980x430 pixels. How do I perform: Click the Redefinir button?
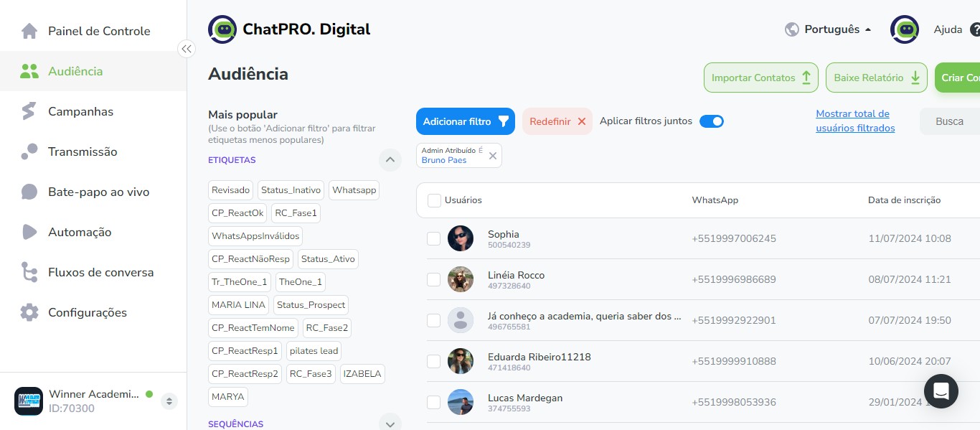(557, 121)
